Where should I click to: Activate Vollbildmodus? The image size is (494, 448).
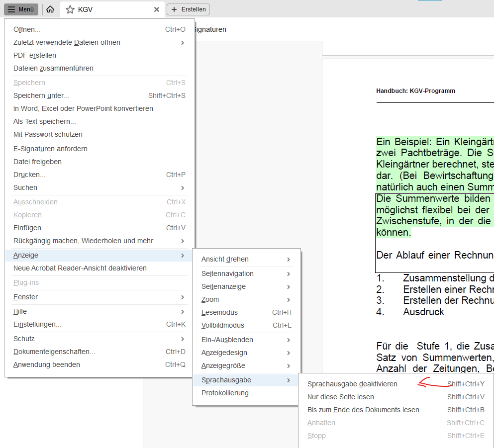click(246, 326)
